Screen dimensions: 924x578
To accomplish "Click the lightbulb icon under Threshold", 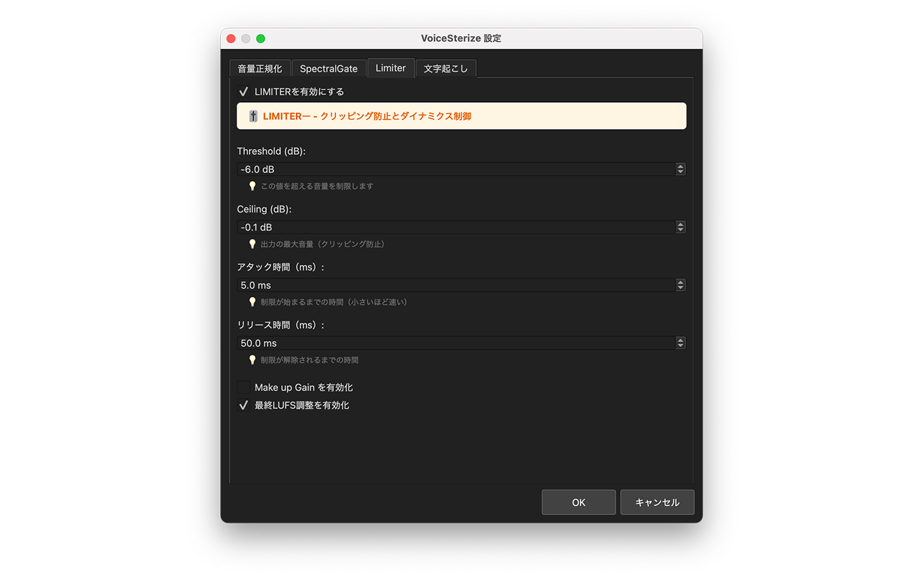I will coord(252,186).
